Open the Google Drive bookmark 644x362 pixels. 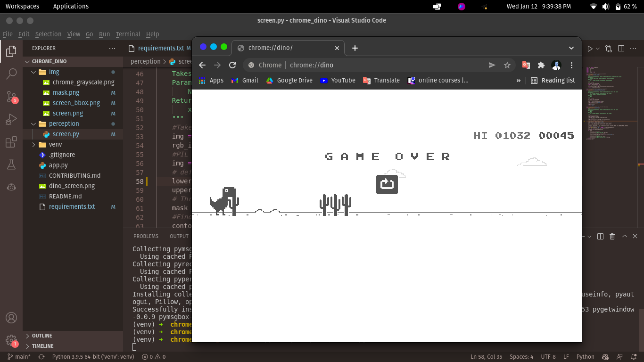click(289, 81)
